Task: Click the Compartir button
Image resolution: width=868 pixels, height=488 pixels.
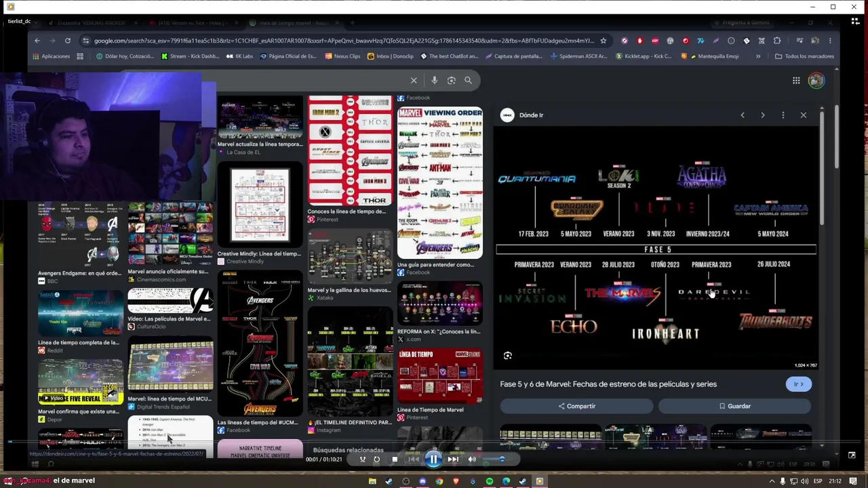Action: click(x=577, y=406)
